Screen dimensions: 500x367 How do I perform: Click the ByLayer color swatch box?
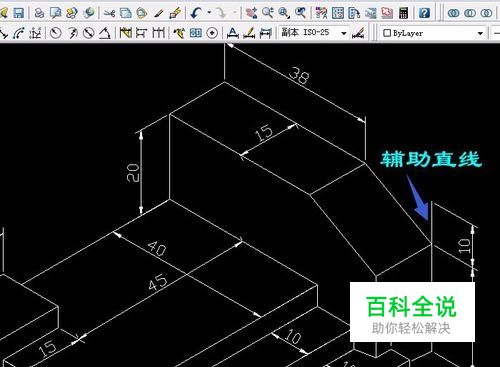coord(387,33)
